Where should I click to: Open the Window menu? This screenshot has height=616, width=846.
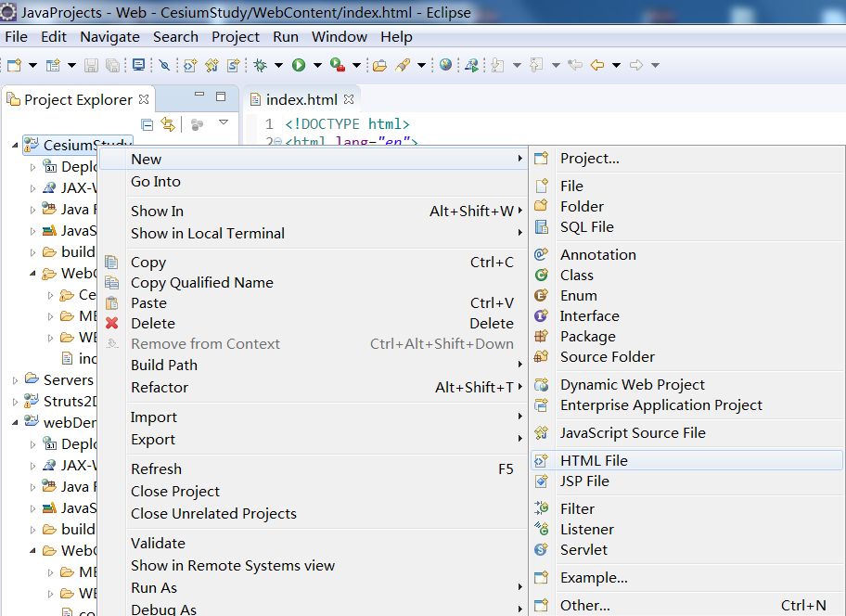pyautogui.click(x=340, y=37)
